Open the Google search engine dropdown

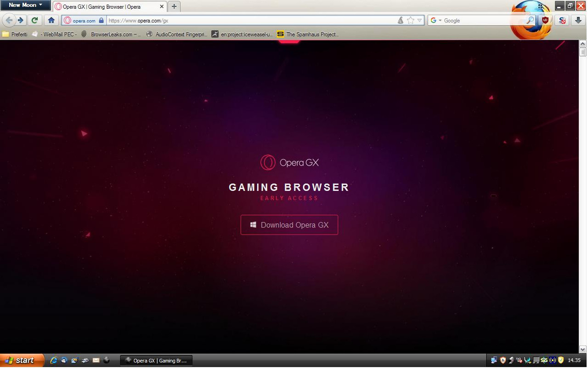click(x=436, y=20)
